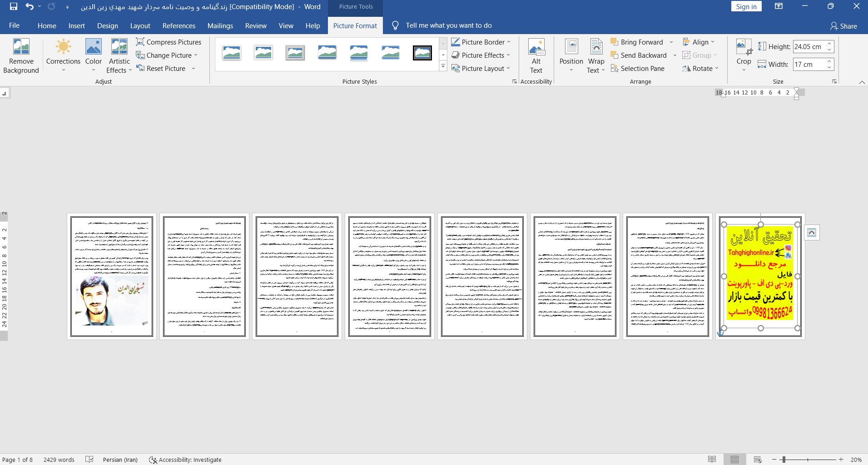The image size is (868, 465).
Task: Switch to the Mailings tab
Action: point(220,25)
